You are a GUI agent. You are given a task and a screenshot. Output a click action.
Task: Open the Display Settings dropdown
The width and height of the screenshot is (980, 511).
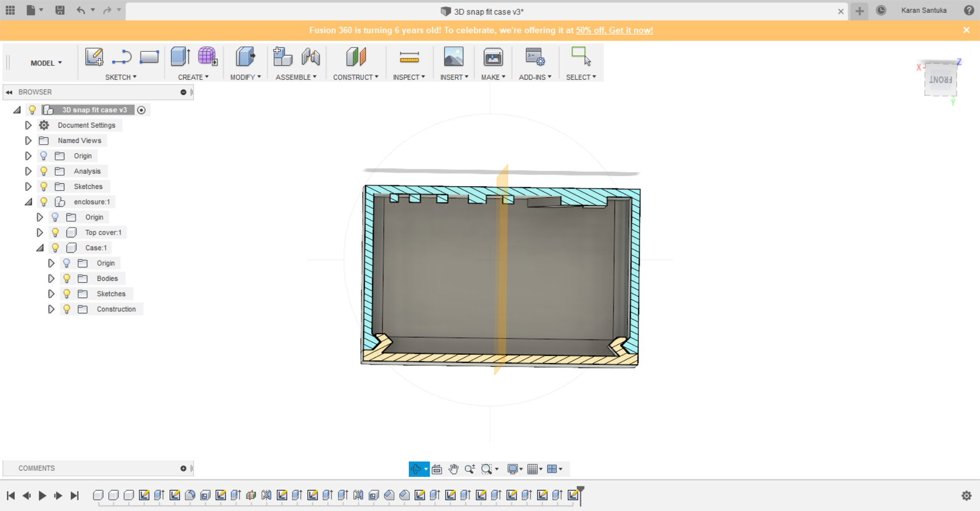(514, 469)
